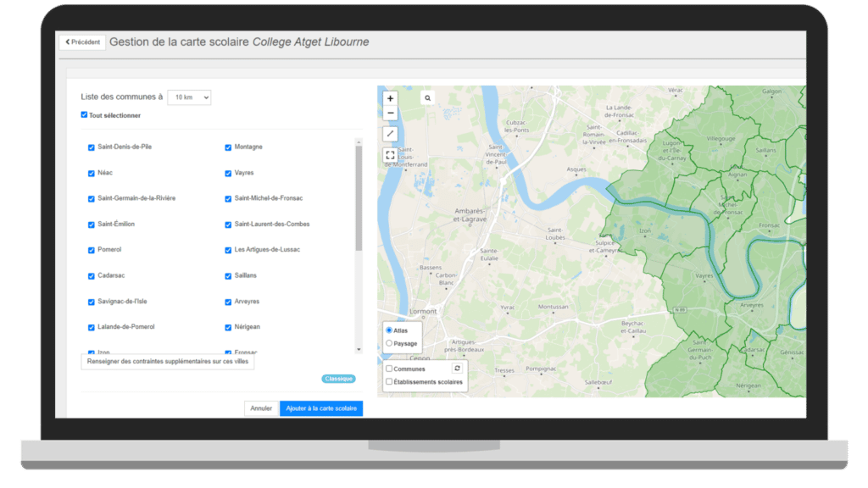Click the list scroll up arrow
This screenshot has height=488, width=868.
click(x=359, y=142)
